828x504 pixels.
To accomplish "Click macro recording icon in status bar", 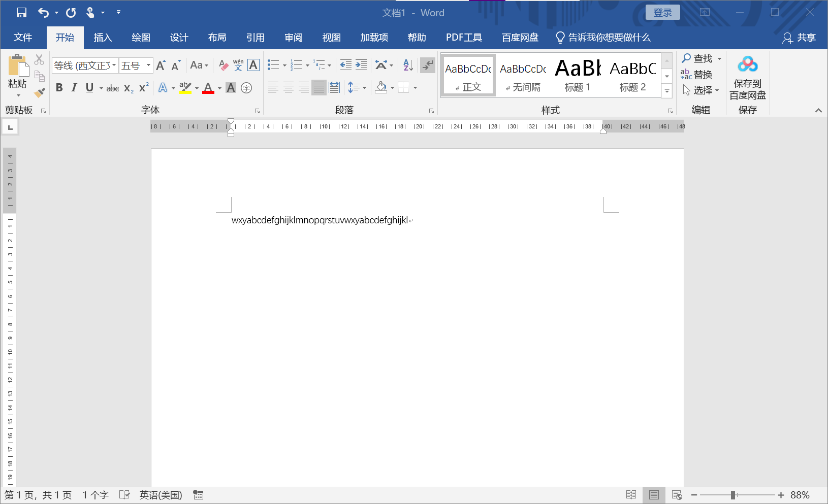I will point(198,495).
